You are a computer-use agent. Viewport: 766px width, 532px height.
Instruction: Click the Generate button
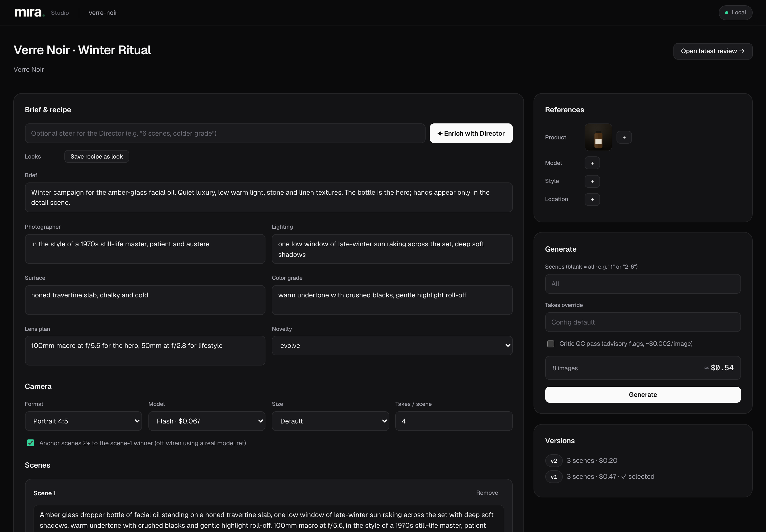click(x=643, y=395)
